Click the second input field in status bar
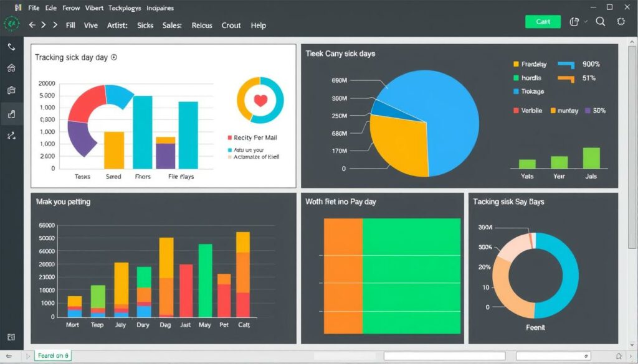This screenshot has height=364, width=638. (x=553, y=356)
